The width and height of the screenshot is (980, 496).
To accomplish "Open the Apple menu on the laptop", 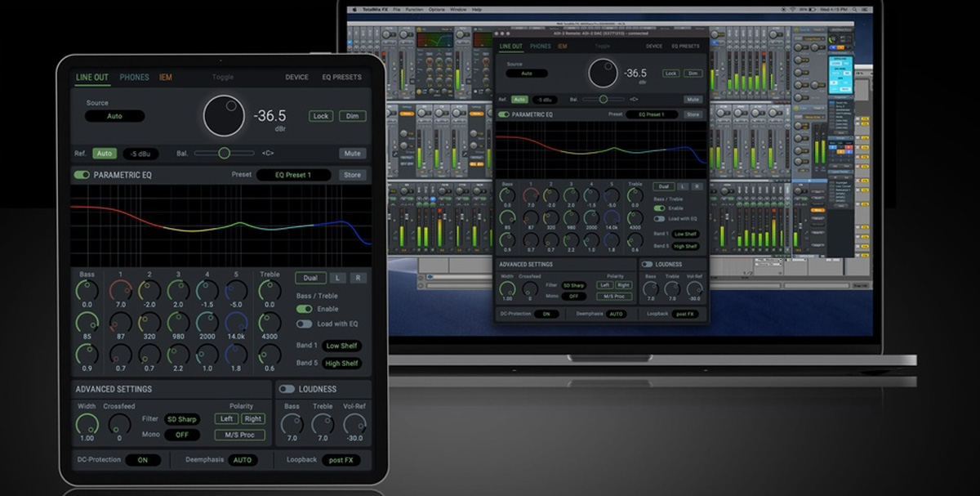I will pyautogui.click(x=354, y=9).
